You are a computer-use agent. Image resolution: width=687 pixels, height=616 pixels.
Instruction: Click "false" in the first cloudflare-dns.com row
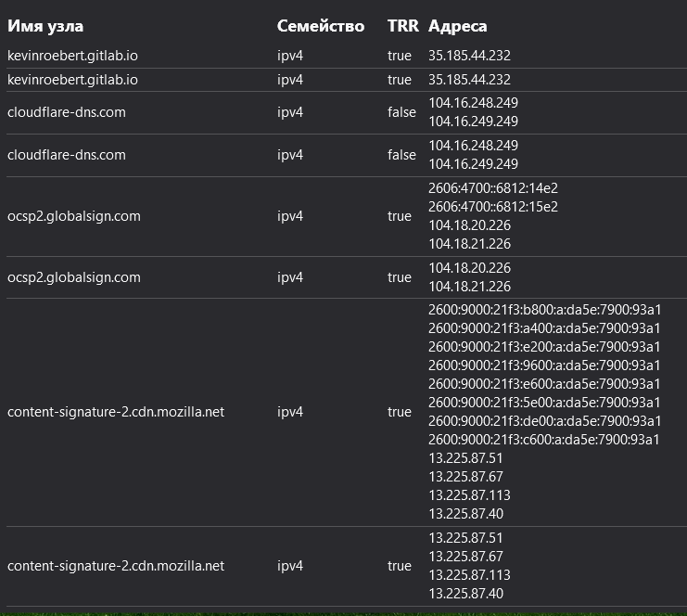point(401,112)
